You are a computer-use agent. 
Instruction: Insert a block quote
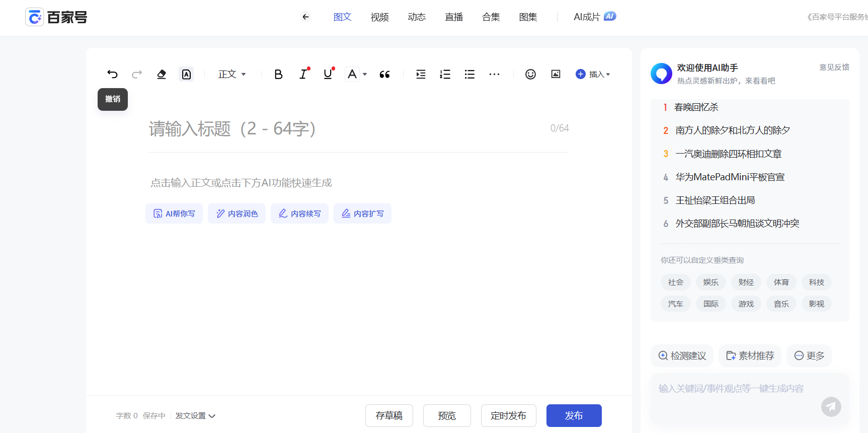pyautogui.click(x=385, y=75)
